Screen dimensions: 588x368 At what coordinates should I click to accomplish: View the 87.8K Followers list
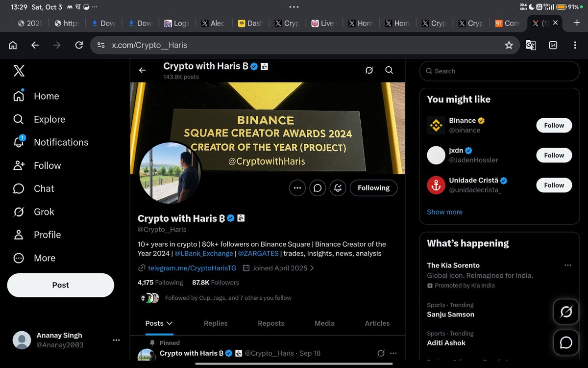216,283
